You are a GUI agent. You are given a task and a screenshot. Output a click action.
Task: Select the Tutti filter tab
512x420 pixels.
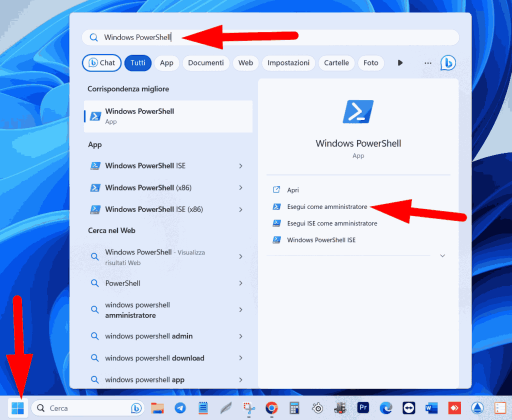[x=138, y=62]
